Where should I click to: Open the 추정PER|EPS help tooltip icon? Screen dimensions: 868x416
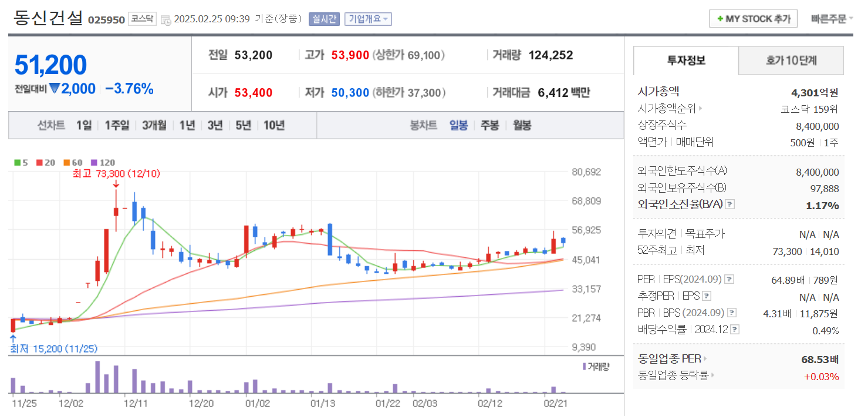(706, 296)
